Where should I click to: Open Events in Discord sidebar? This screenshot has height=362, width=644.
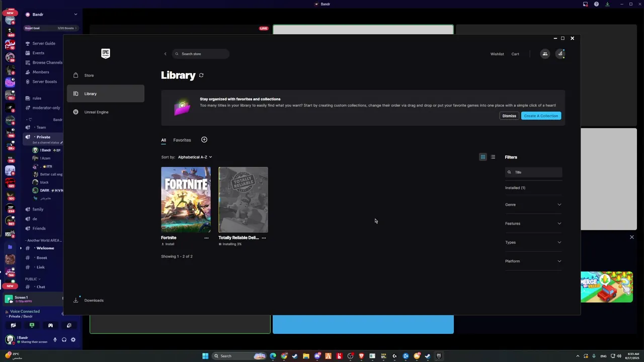pyautogui.click(x=38, y=53)
